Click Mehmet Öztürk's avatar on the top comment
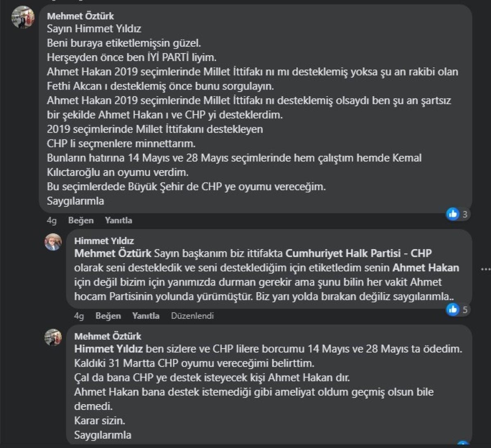This screenshot has width=491, height=448. [x=23, y=17]
